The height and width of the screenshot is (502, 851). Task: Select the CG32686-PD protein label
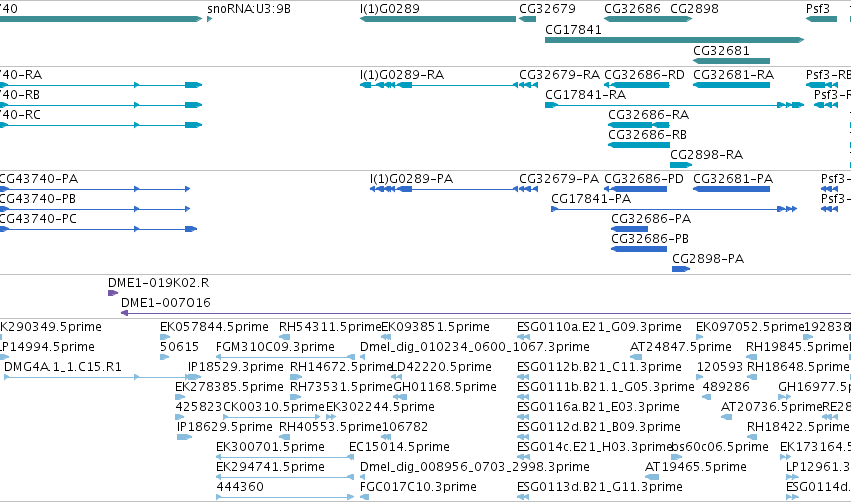(x=644, y=179)
